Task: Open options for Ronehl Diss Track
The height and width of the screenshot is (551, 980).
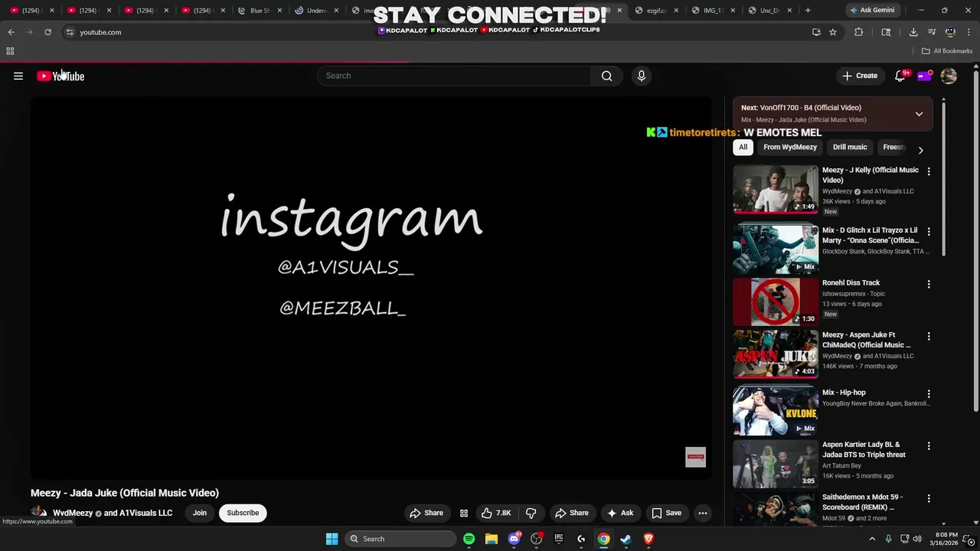Action: pos(929,284)
